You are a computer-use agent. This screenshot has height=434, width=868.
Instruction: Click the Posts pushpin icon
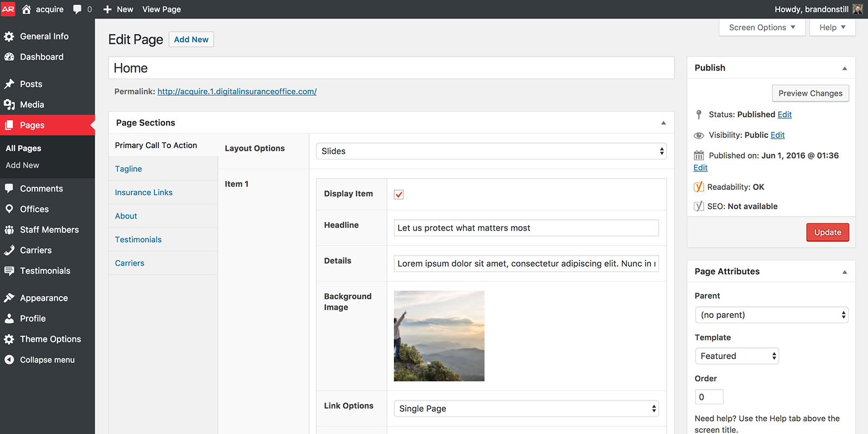pos(9,84)
